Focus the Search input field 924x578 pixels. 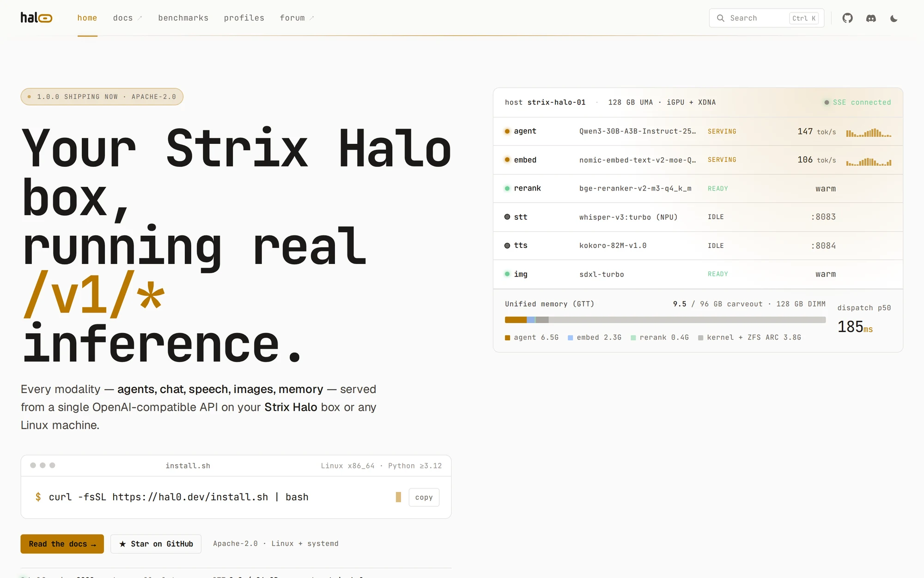click(766, 18)
